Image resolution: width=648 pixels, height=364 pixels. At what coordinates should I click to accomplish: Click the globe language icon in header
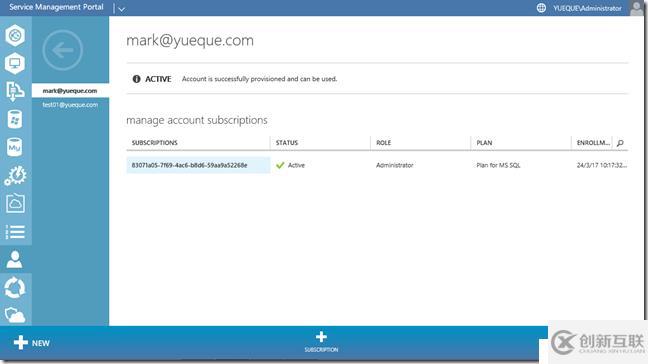click(541, 8)
